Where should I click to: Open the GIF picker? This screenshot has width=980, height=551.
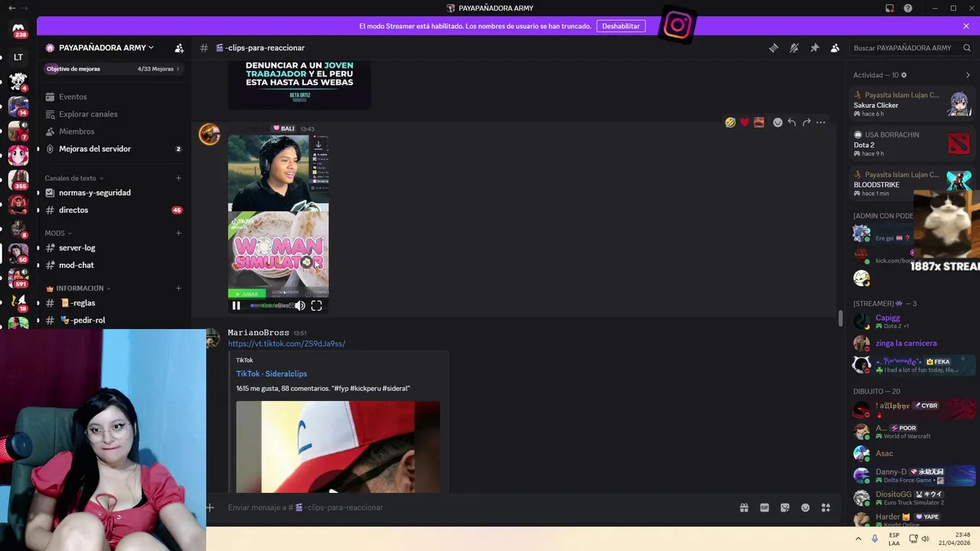point(764,507)
